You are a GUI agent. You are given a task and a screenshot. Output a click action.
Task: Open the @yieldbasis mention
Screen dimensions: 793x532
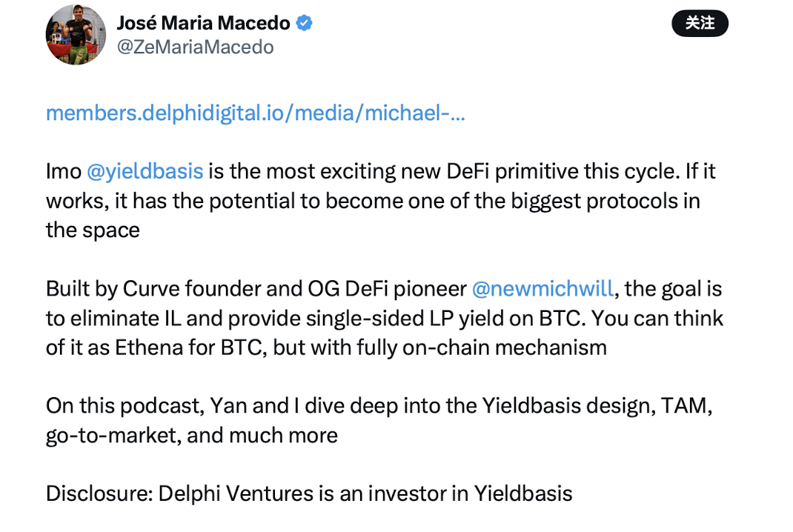[x=145, y=171]
